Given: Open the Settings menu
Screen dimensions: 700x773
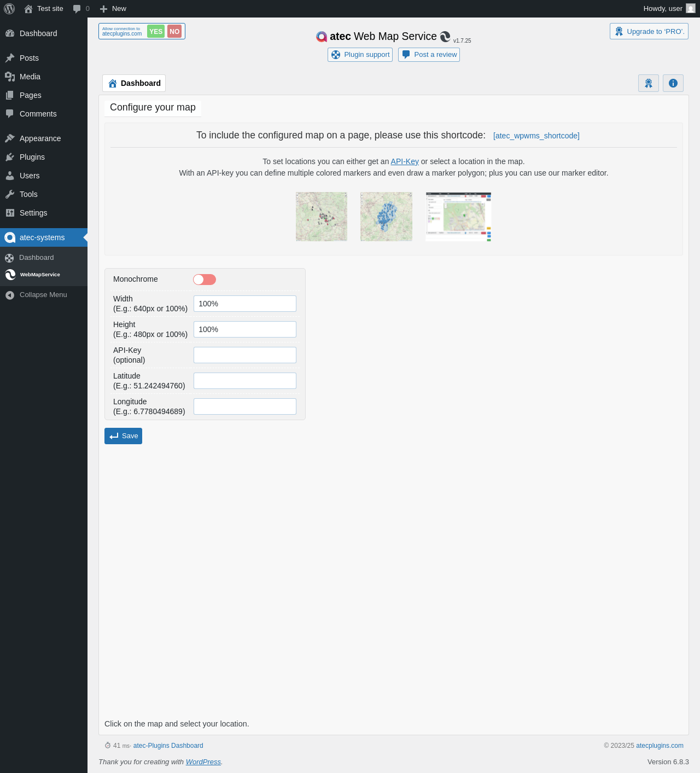Looking at the screenshot, I should click(x=44, y=213).
